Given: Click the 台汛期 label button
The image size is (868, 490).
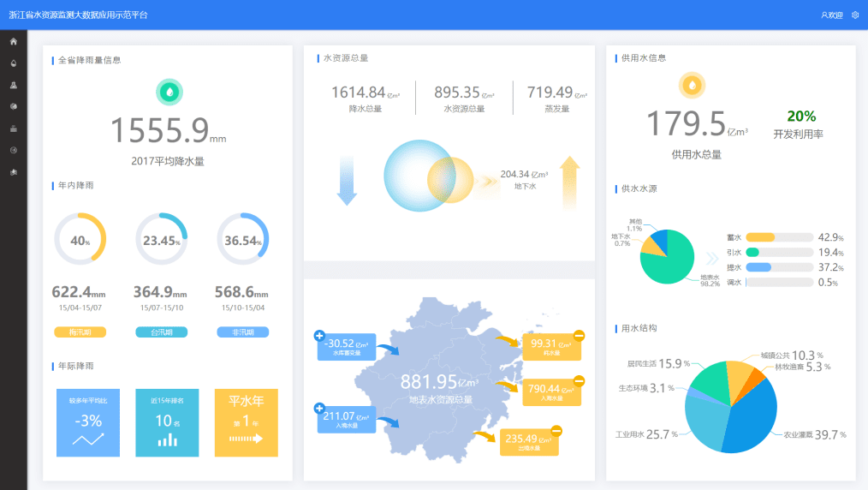Looking at the screenshot, I should tap(161, 332).
